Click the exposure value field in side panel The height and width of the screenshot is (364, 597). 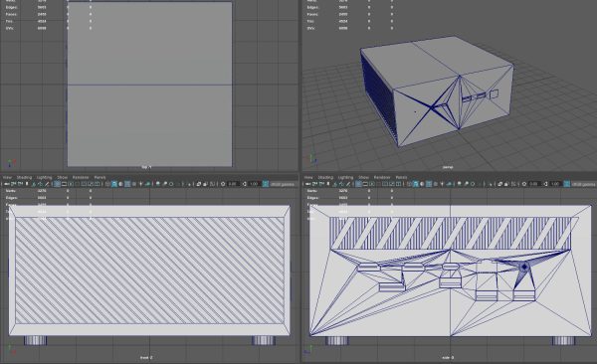point(534,184)
